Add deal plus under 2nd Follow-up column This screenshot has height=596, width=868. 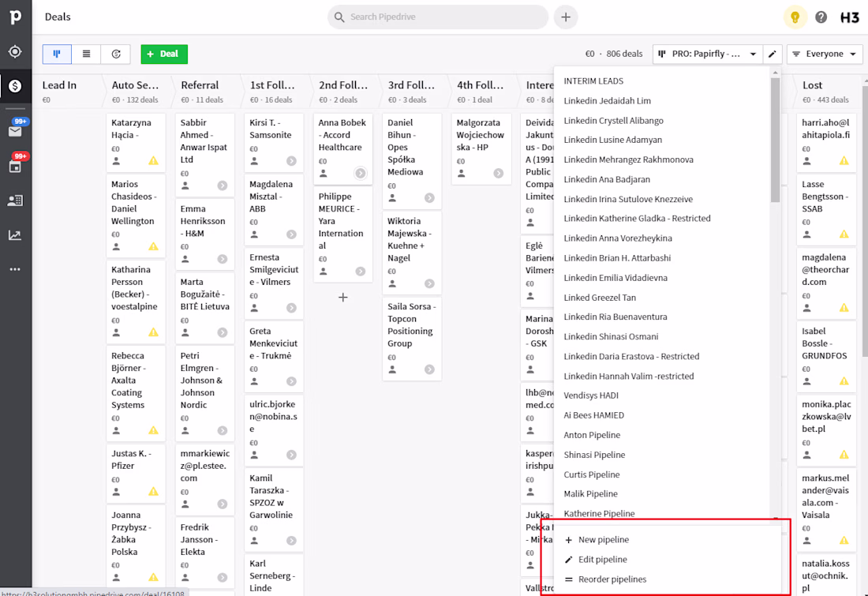click(x=343, y=298)
